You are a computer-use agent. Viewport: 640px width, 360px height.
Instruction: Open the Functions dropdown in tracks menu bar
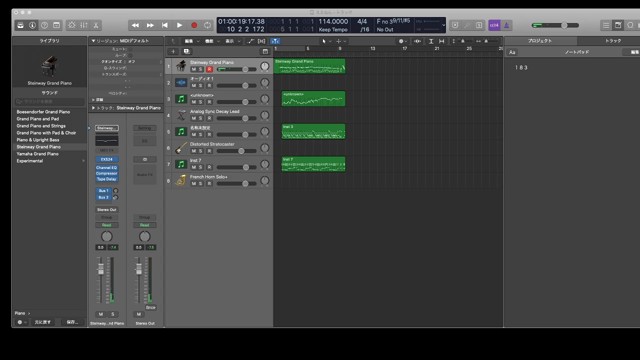(211, 41)
